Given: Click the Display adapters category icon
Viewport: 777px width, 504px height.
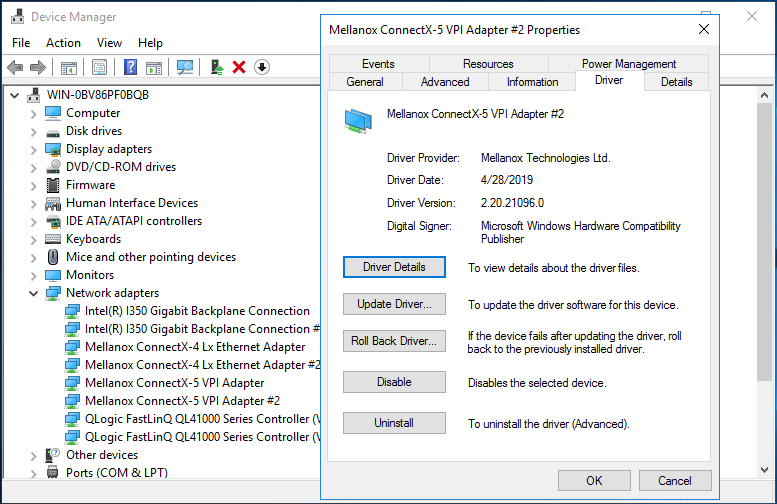Looking at the screenshot, I should [53, 149].
